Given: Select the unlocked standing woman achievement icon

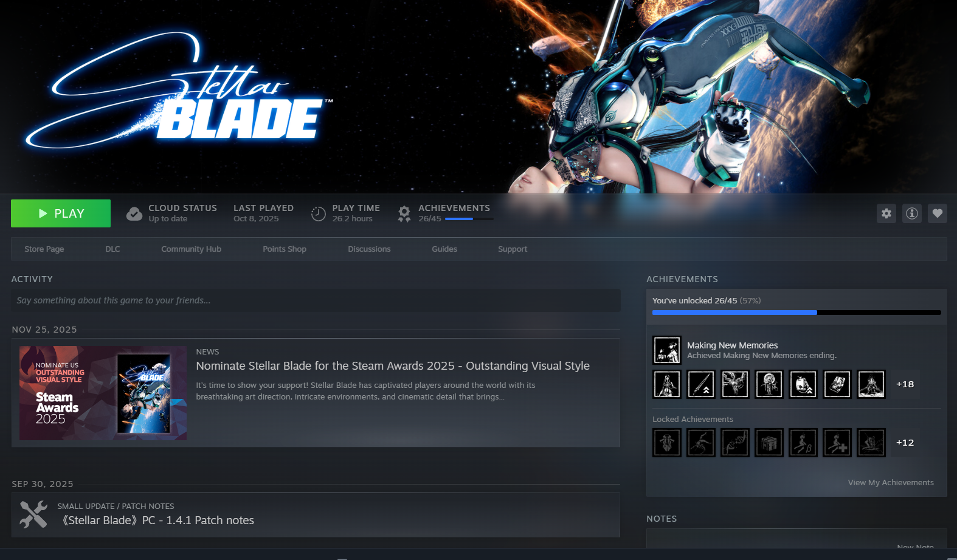Looking at the screenshot, I should [667, 384].
